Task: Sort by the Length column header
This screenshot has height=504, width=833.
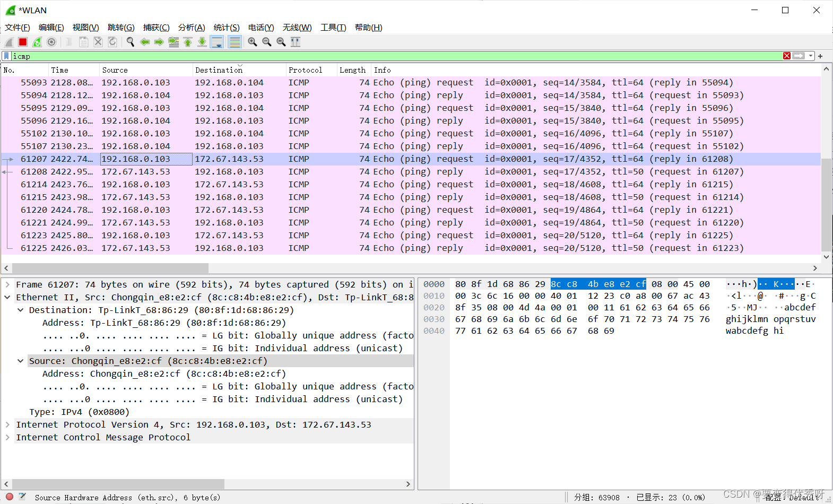Action: pyautogui.click(x=354, y=70)
